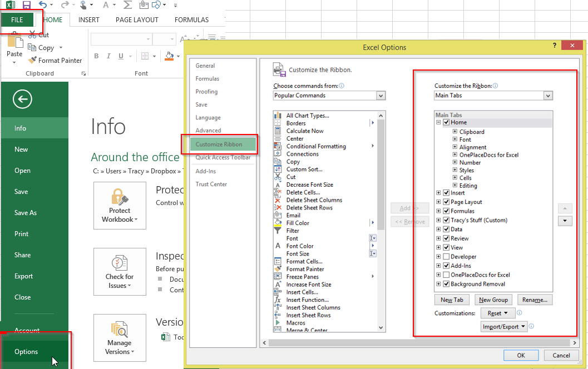Viewport: 588px width, 369px height.
Task: Select Conditional Formatting command in list
Action: click(x=316, y=146)
